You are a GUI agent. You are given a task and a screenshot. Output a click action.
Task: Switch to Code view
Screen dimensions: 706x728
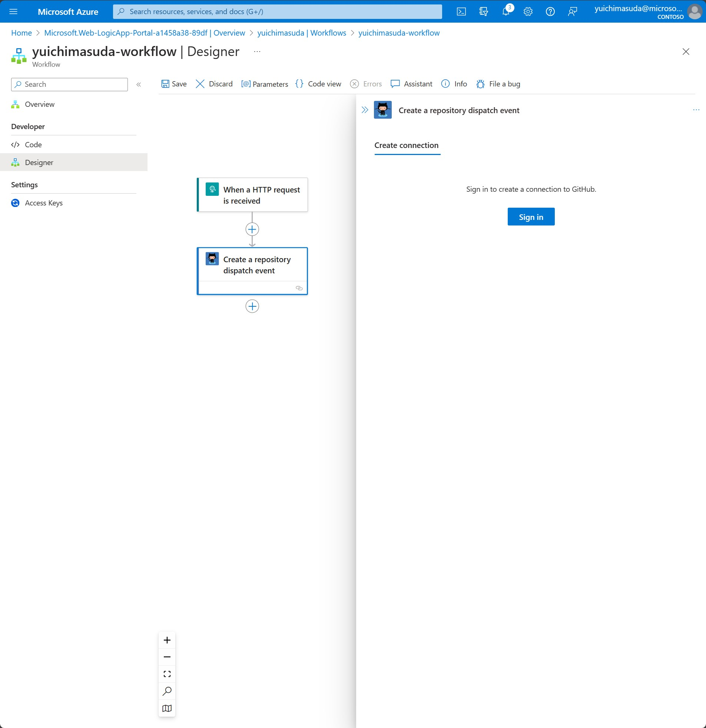pyautogui.click(x=318, y=84)
